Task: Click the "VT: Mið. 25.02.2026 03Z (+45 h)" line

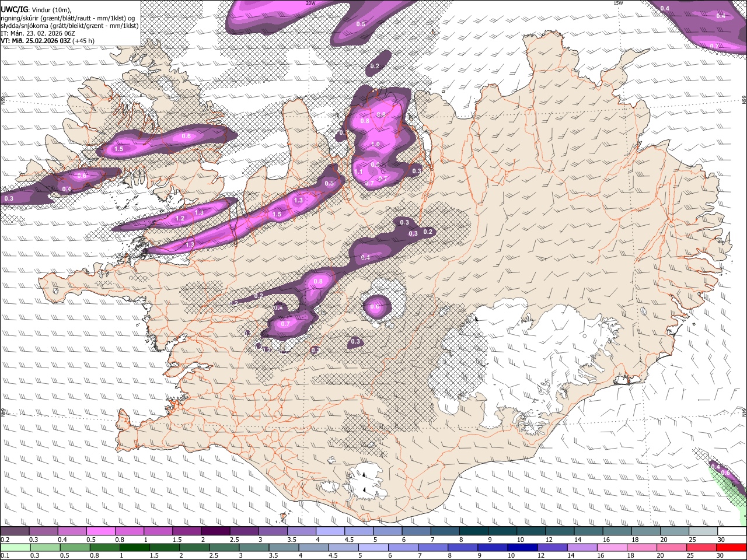Action: [x=48, y=41]
